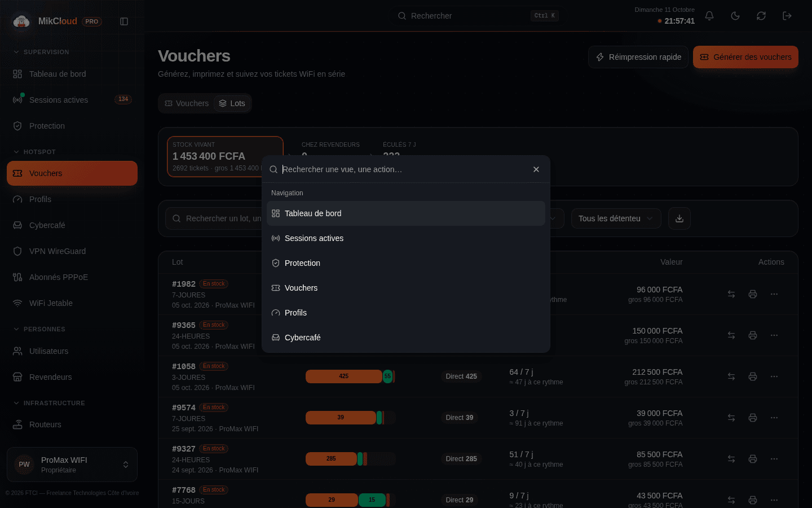Print lot #1982 with printer icon
Screen dimensions: 812x508
753,294
